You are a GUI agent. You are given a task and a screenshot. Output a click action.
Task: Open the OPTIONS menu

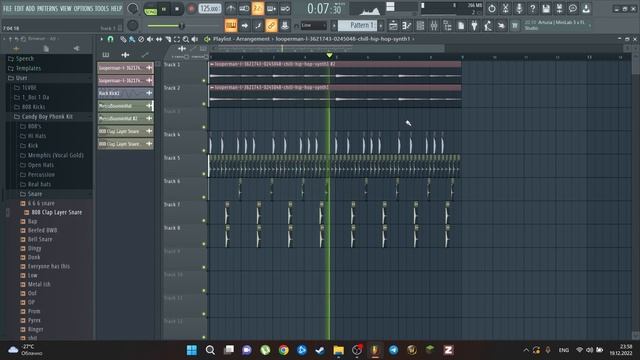tap(83, 8)
